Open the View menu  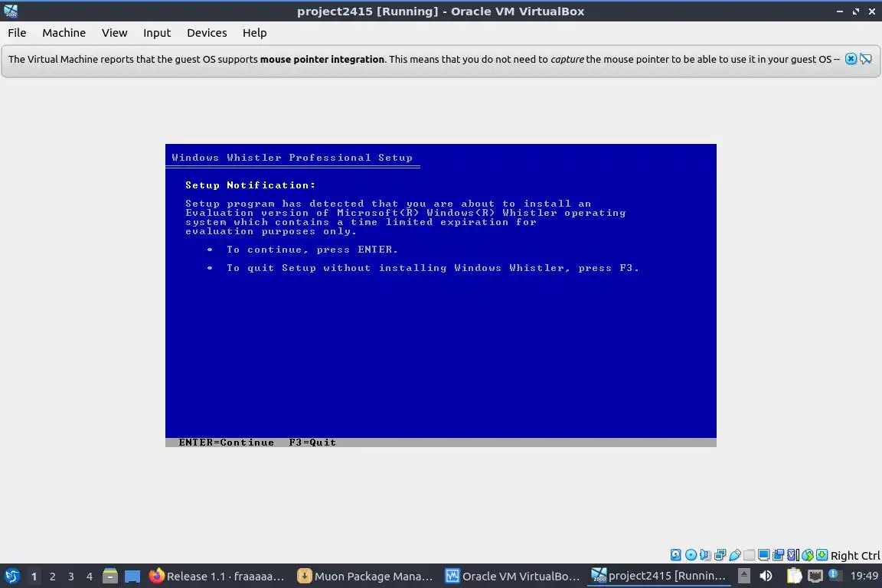114,33
